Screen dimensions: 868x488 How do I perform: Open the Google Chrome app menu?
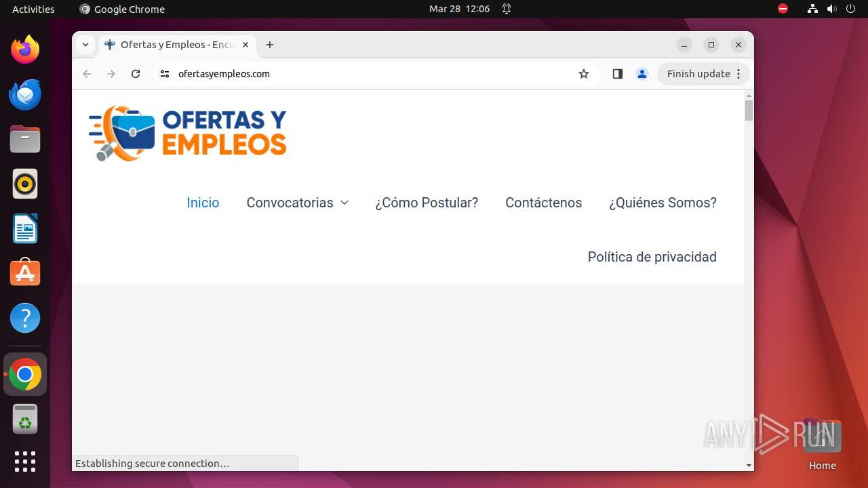[x=122, y=9]
